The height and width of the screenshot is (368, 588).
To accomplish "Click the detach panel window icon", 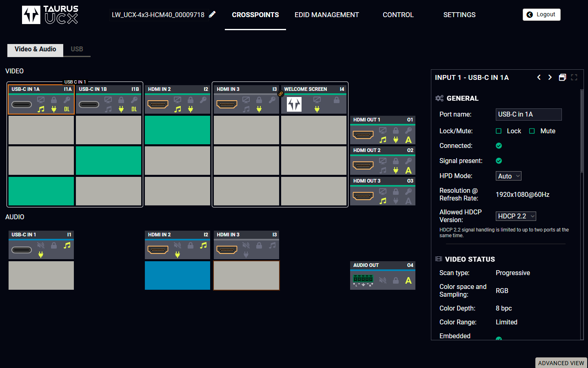I will 562,77.
